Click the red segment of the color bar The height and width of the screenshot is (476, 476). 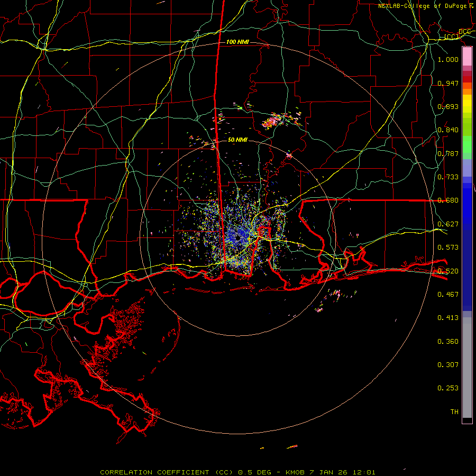pos(467,79)
